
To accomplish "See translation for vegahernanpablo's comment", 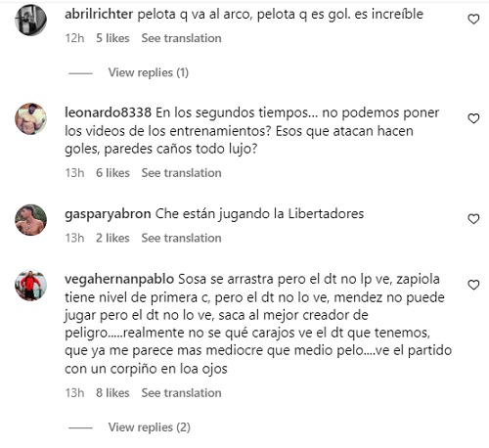I will click(x=181, y=393).
